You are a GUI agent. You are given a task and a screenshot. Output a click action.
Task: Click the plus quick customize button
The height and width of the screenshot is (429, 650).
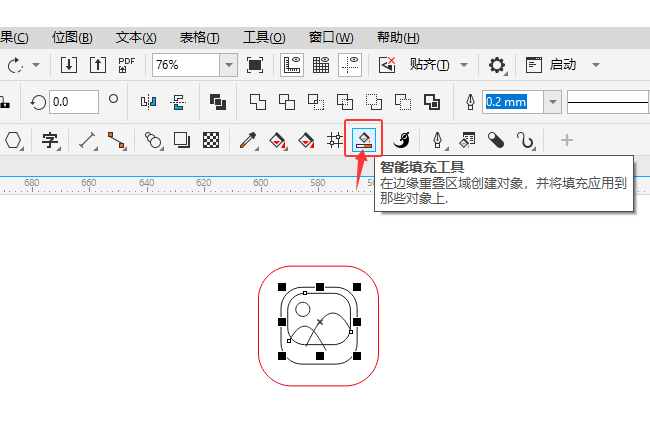click(x=567, y=140)
